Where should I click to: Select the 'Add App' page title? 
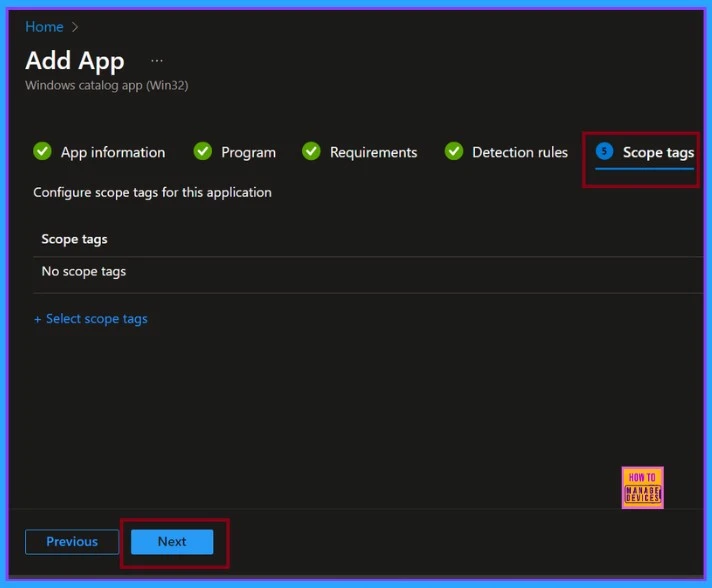point(75,61)
